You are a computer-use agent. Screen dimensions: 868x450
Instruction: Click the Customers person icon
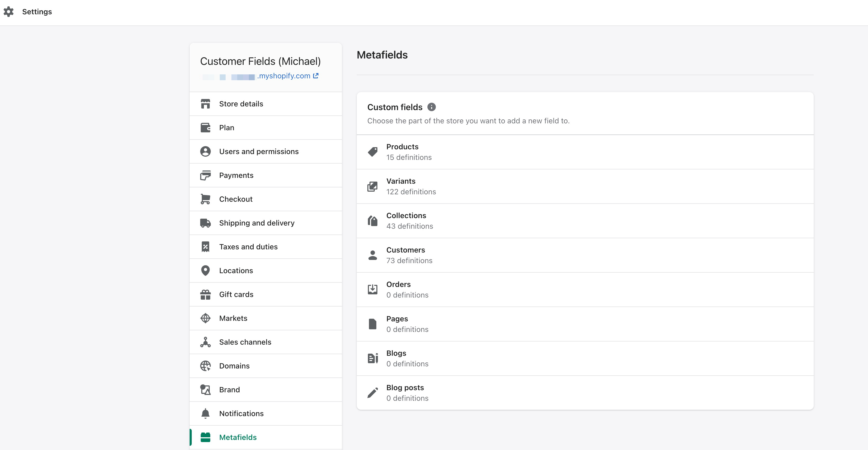tap(372, 255)
